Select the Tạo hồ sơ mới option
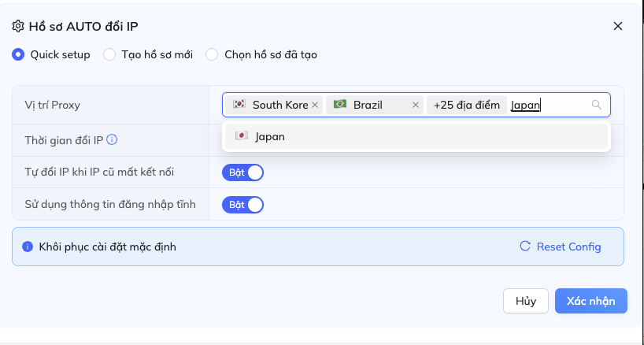Image resolution: width=644 pixels, height=345 pixels. (x=109, y=54)
